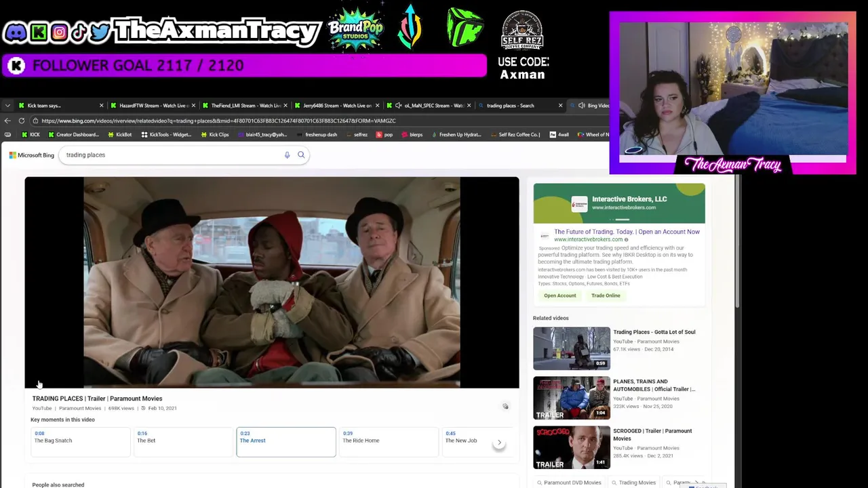Open the 'Gotta Lot of Soul' video thumbnail
This screenshot has width=868, height=488.
pos(572,348)
